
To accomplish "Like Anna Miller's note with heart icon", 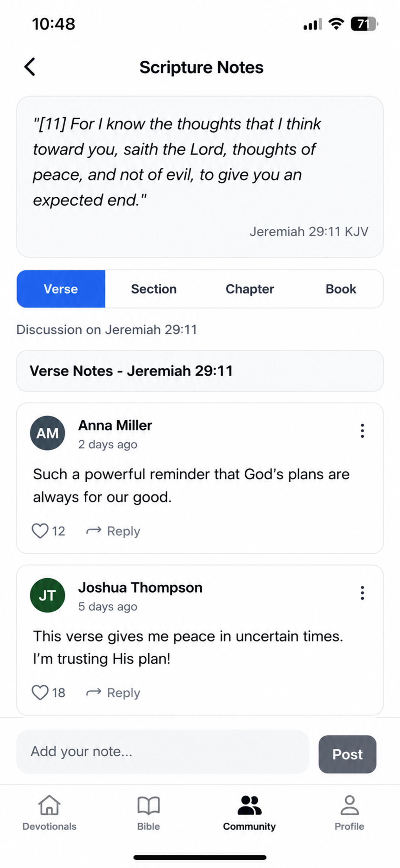I will 40,531.
